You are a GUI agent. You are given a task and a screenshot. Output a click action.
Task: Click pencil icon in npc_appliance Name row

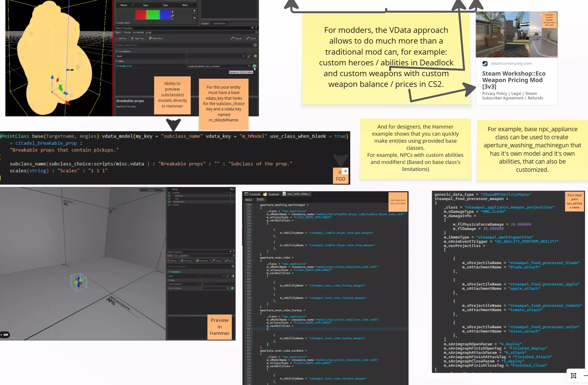click(228, 276)
